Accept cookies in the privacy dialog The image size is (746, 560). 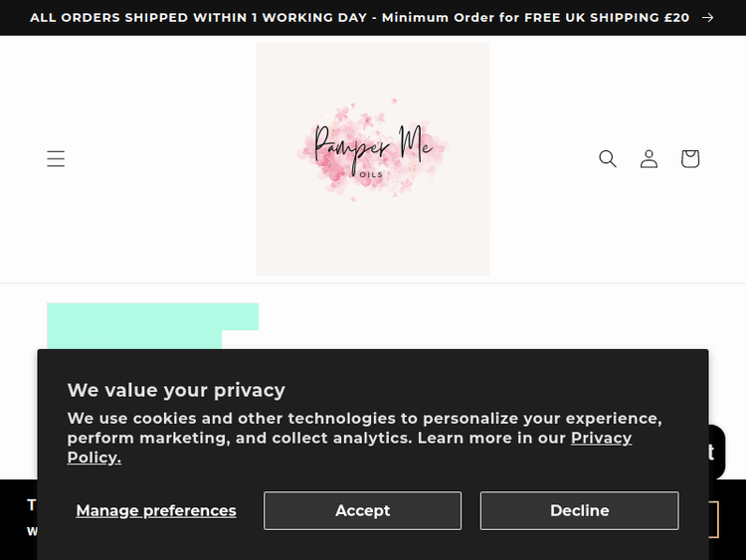click(362, 510)
